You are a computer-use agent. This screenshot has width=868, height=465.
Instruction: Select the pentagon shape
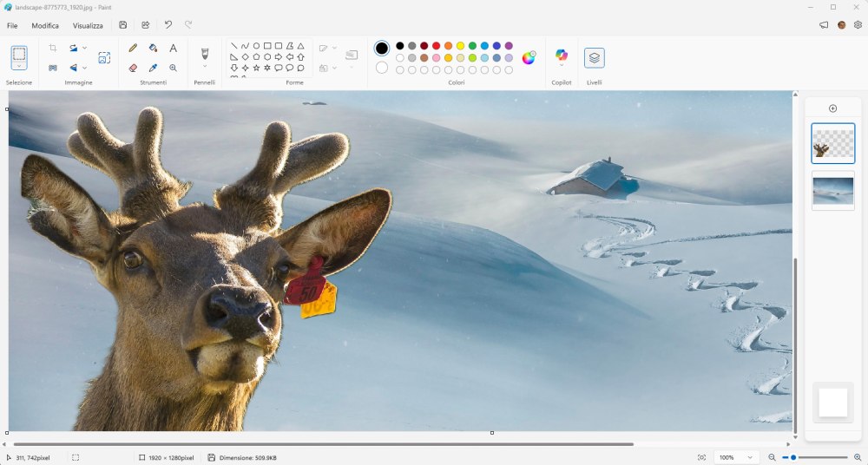(x=256, y=56)
